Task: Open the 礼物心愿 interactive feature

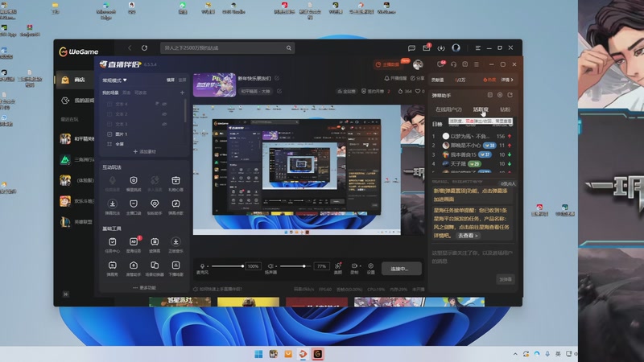Action: 175,183
